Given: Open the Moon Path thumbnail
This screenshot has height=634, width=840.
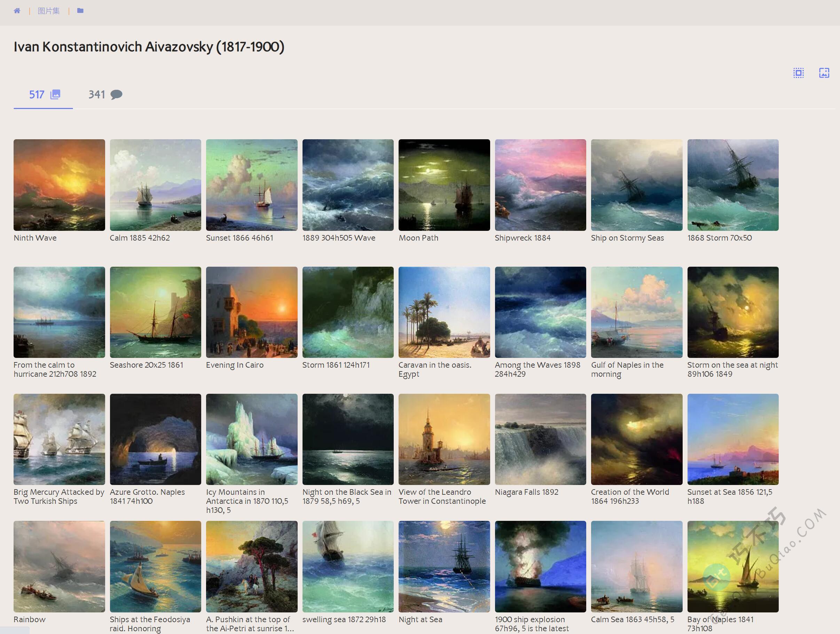Looking at the screenshot, I should click(x=444, y=185).
